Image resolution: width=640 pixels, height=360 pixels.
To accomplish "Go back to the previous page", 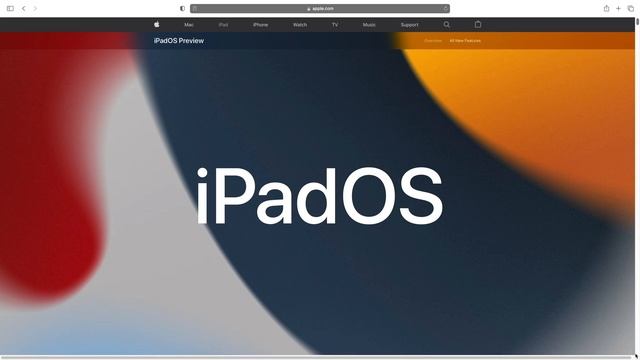I will tap(24, 8).
